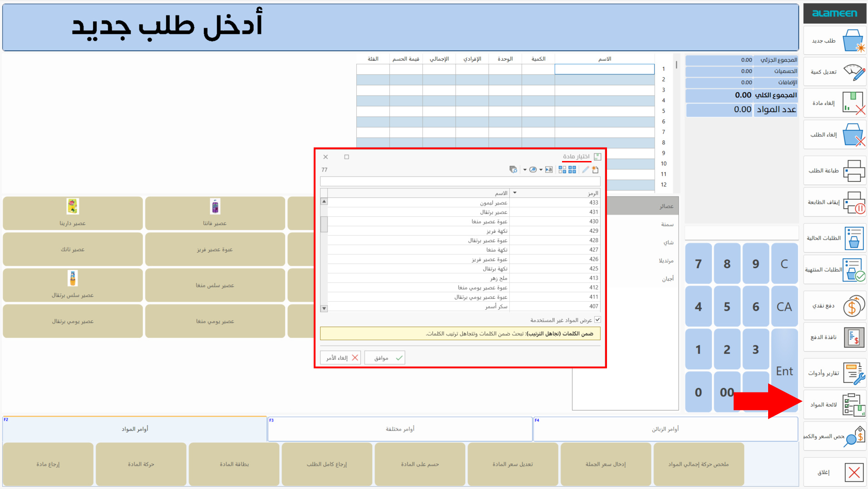This screenshot has height=489, width=868.
Task: Switch to the أوامر مختلفة F3 tab
Action: coord(399,429)
